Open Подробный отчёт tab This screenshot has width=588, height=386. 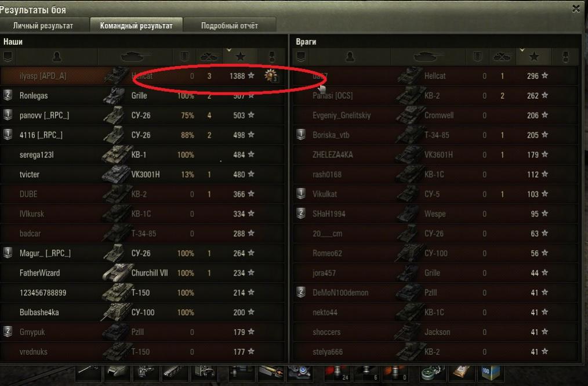pyautogui.click(x=230, y=26)
